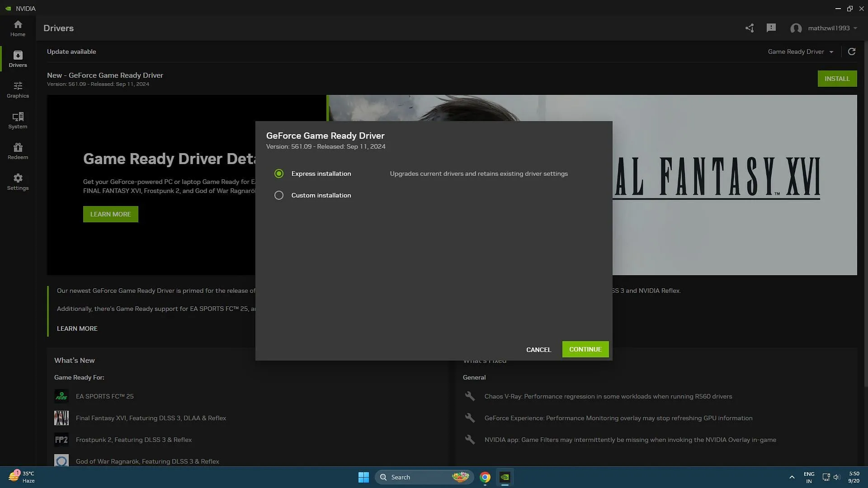Click the Home sidebar icon
Viewport: 868px width, 488px height.
tap(18, 28)
